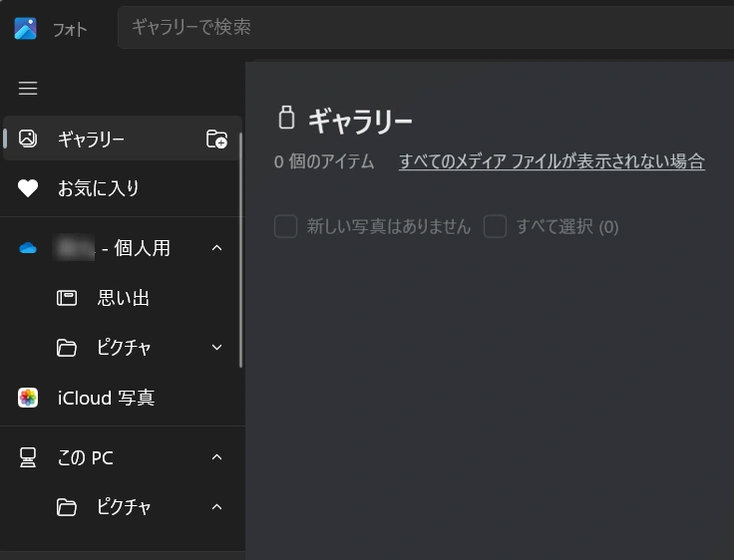Click the heart icon for お気に入り
This screenshot has width=734, height=560.
point(28,188)
